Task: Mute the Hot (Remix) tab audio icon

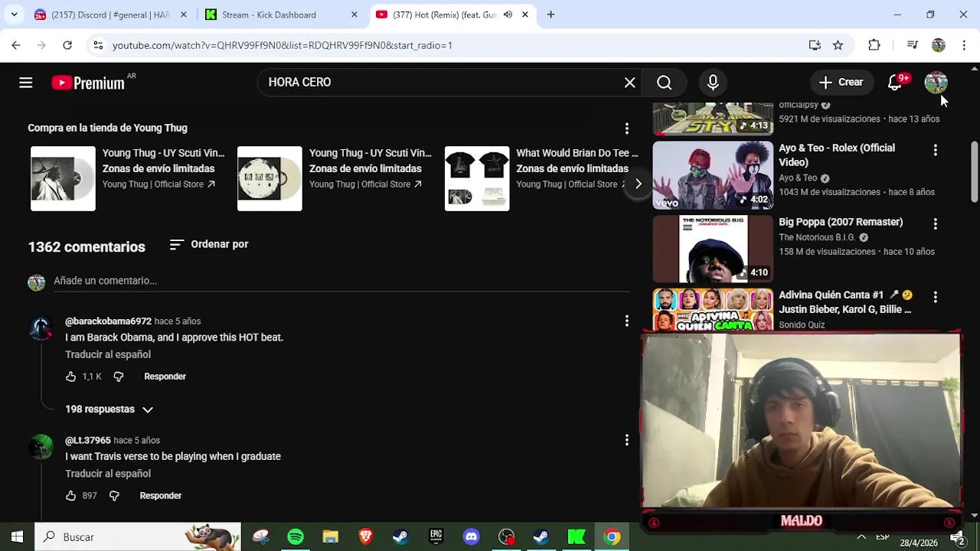Action: [x=508, y=15]
